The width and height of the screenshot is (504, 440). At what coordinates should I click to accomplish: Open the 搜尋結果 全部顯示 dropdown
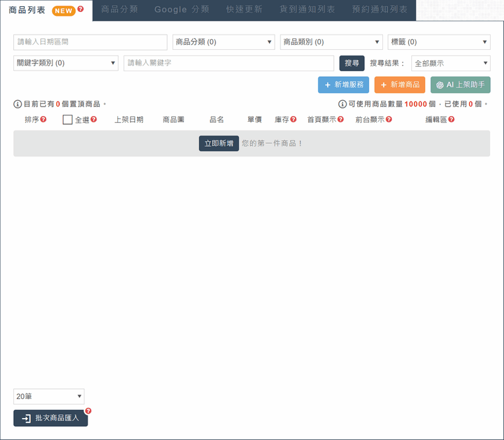[450, 63]
